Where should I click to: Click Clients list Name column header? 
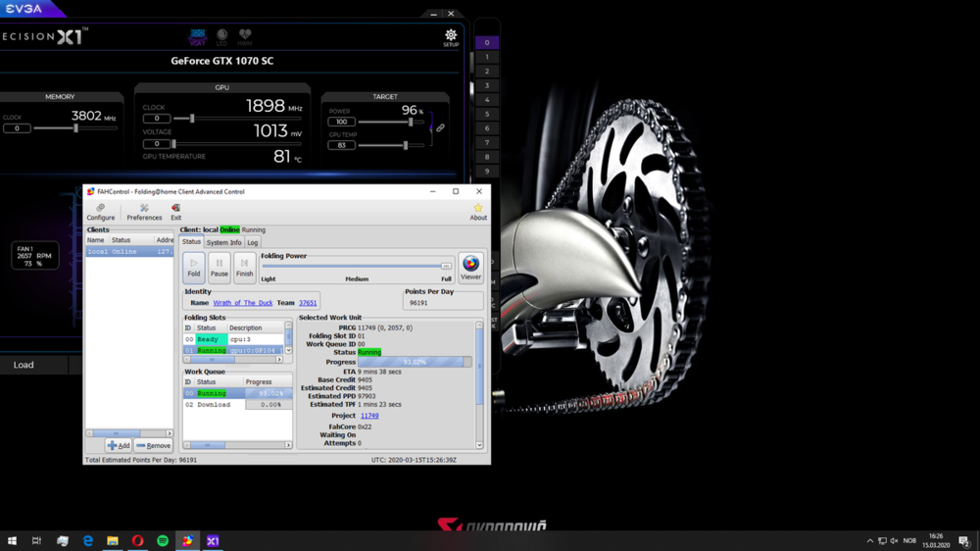point(97,239)
